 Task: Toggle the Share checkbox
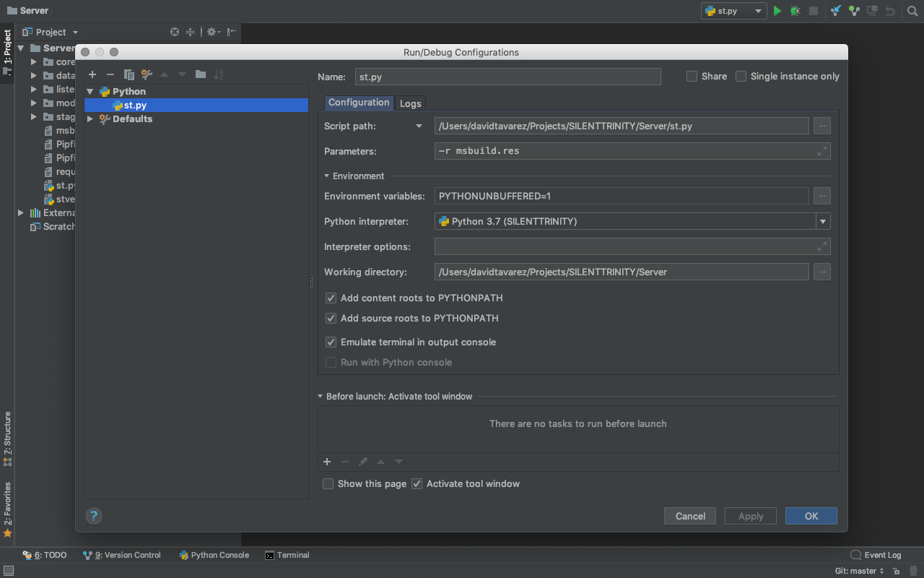[692, 76]
